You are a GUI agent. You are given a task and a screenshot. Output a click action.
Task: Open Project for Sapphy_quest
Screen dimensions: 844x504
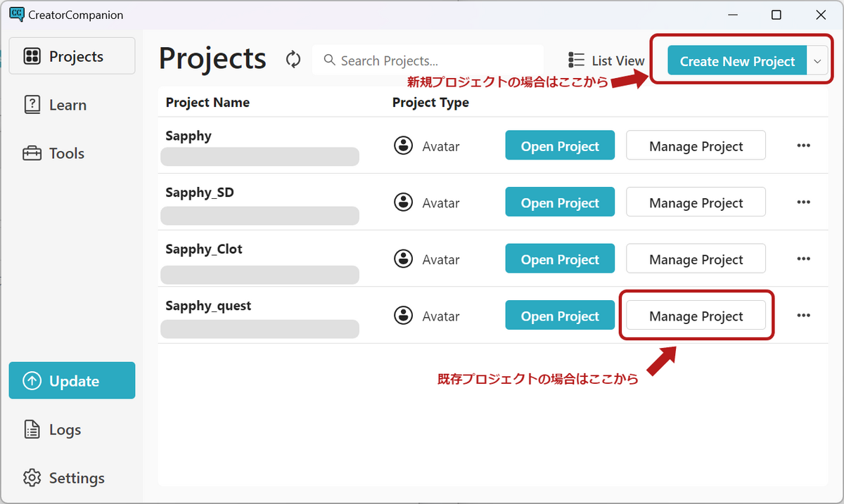tap(560, 316)
